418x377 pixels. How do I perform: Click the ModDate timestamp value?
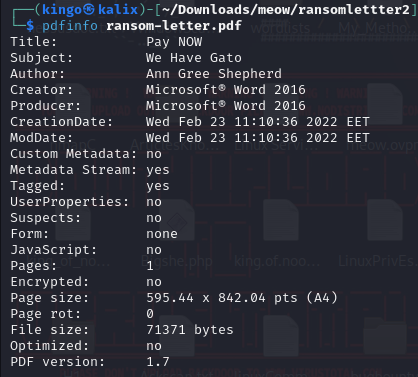[258, 138]
